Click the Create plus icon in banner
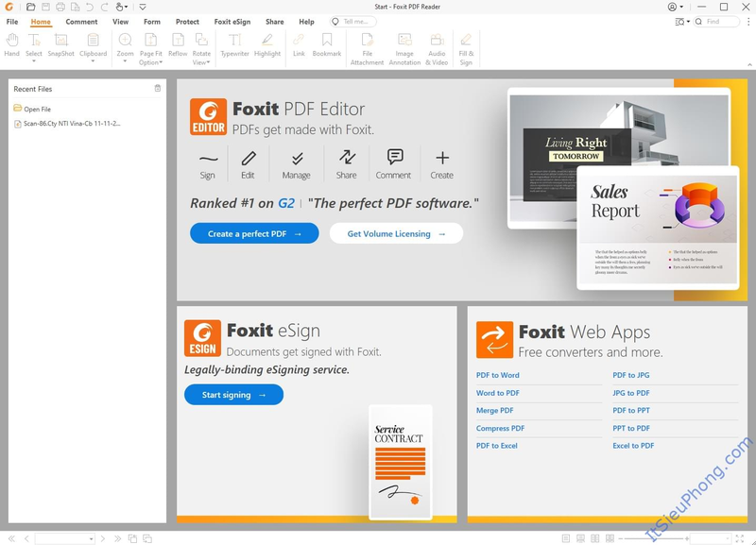 pyautogui.click(x=442, y=158)
